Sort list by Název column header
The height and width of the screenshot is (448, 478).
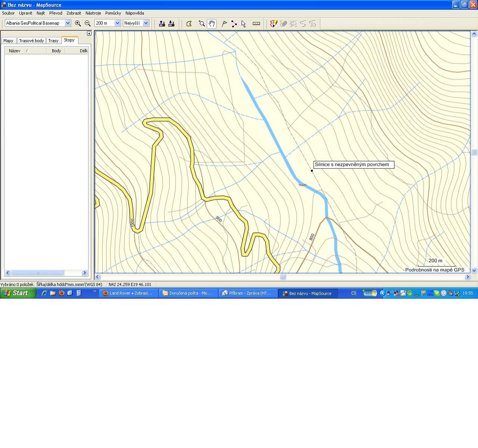[15, 51]
